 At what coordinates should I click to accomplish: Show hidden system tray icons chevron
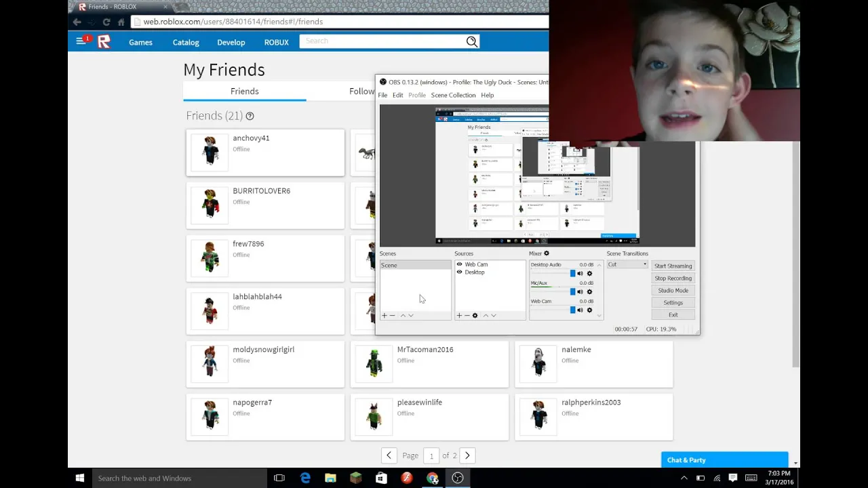[x=685, y=478]
